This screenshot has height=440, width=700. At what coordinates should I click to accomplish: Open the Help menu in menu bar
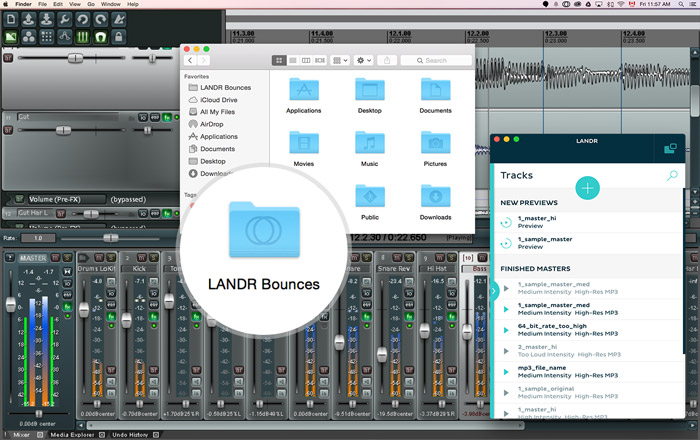click(133, 4)
